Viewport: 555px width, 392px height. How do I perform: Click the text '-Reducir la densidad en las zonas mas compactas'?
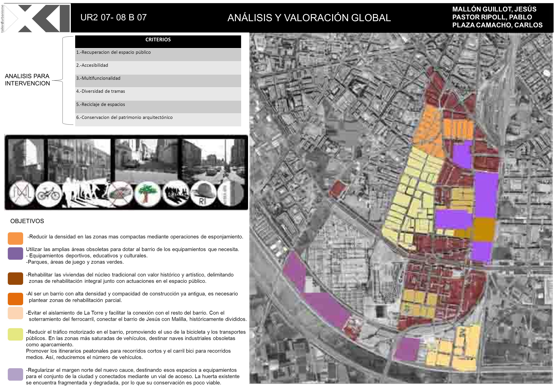click(x=113, y=237)
